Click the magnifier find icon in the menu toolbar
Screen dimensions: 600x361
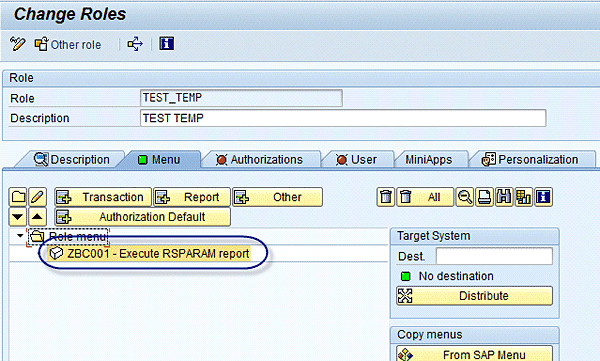pos(465,197)
